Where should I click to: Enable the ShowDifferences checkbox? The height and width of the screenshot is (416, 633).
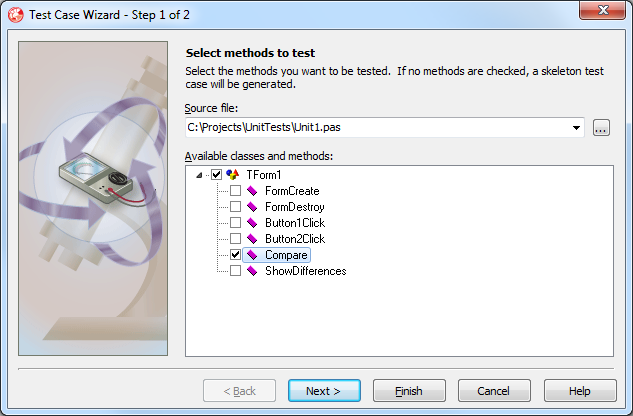coord(235,271)
